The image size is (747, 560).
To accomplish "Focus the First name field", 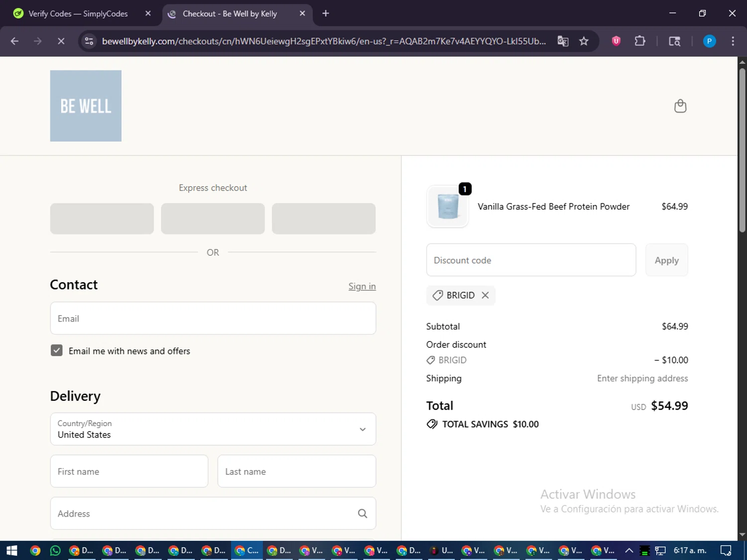I will pos(129,471).
